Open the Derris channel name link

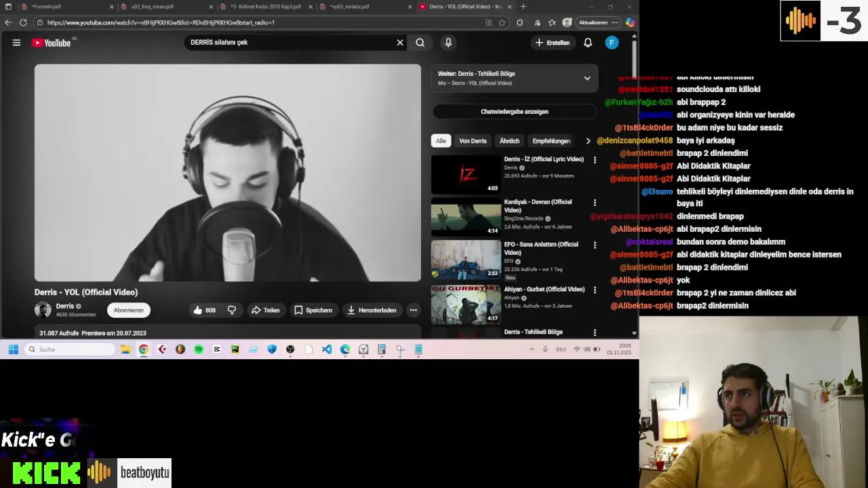(x=65, y=306)
